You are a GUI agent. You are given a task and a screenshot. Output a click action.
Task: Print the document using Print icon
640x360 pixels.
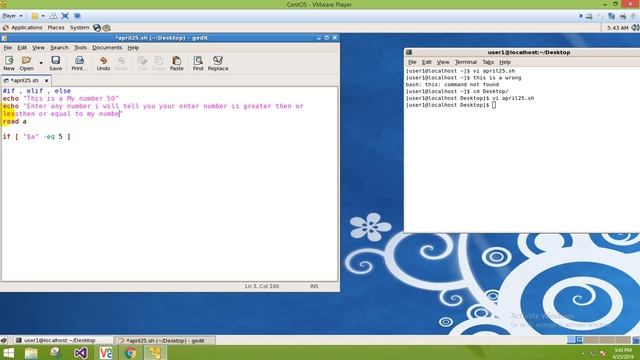pos(79,64)
